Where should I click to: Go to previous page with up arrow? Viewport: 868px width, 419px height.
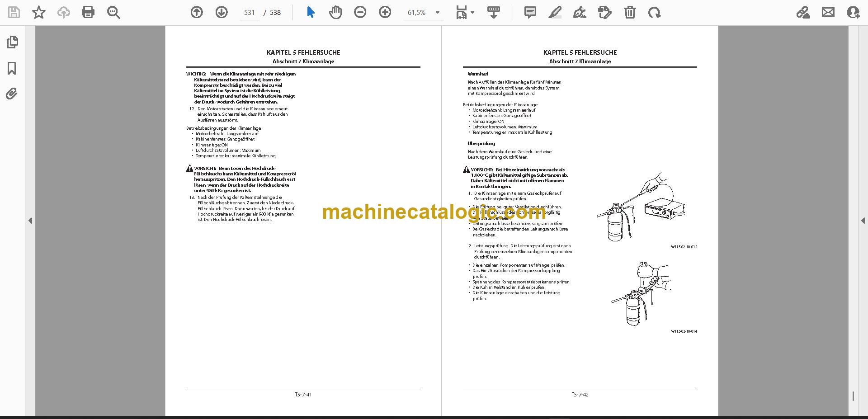(197, 12)
